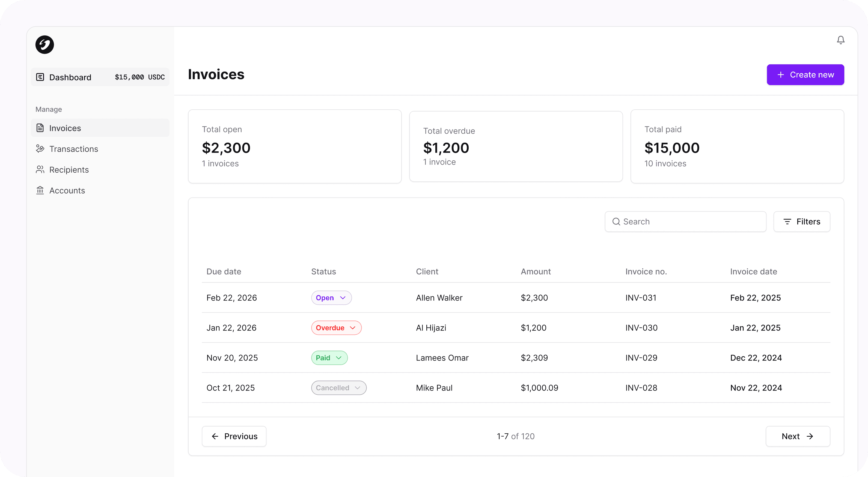868x477 pixels.
Task: Click the notification bell icon
Action: point(840,40)
